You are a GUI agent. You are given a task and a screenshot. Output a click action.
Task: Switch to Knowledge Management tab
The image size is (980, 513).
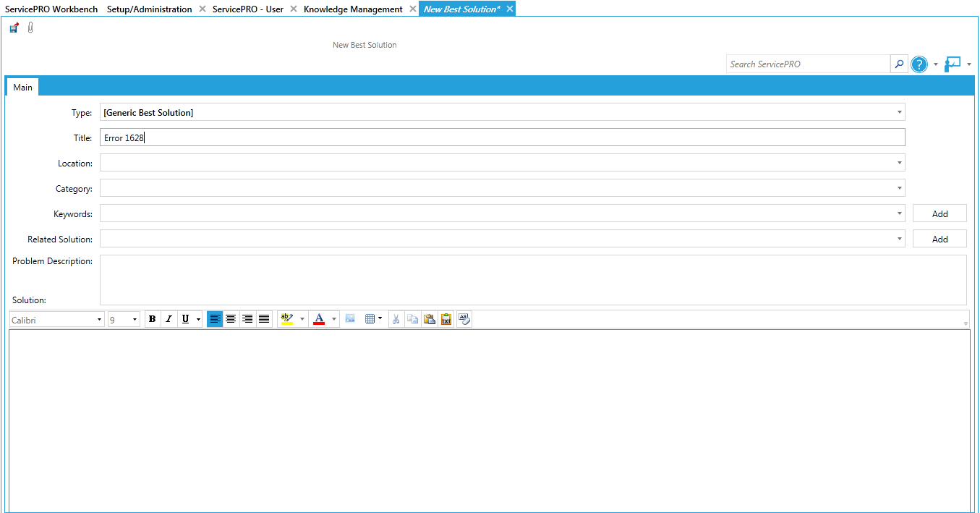tap(353, 9)
